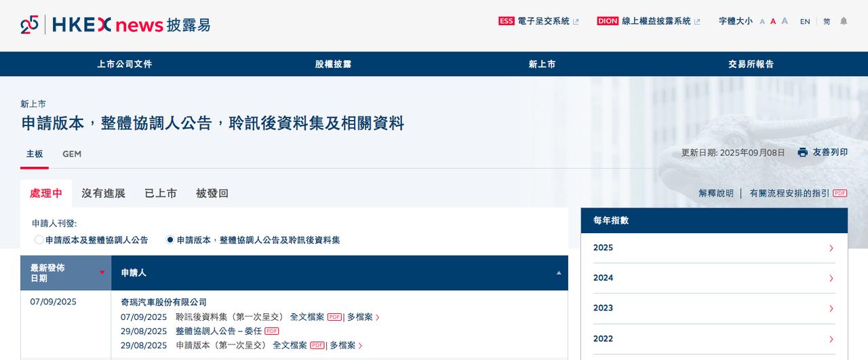Click 新上市 breadcrumb above page title

coord(33,104)
